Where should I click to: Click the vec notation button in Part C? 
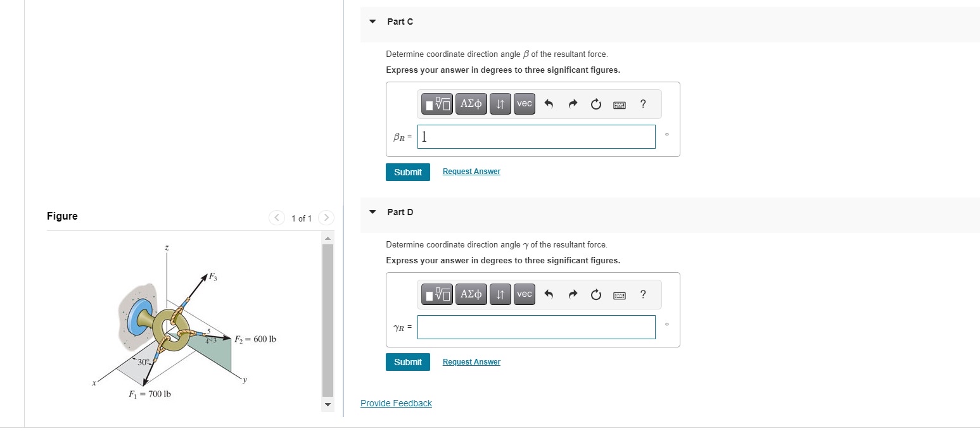[x=524, y=104]
